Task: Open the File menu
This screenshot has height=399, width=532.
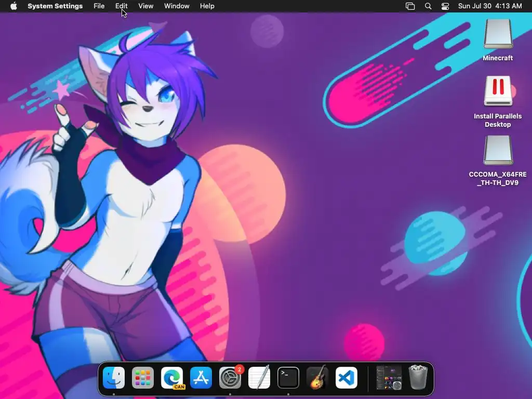Action: [99, 6]
